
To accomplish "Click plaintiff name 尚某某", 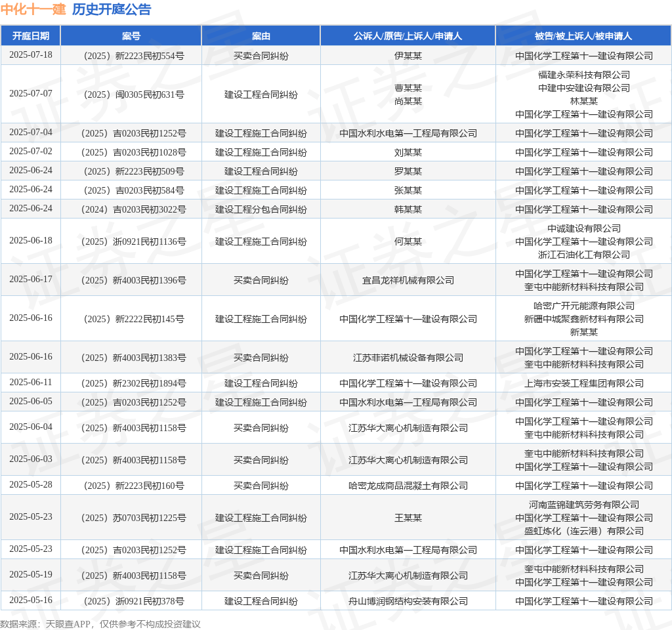I will coord(408,100).
